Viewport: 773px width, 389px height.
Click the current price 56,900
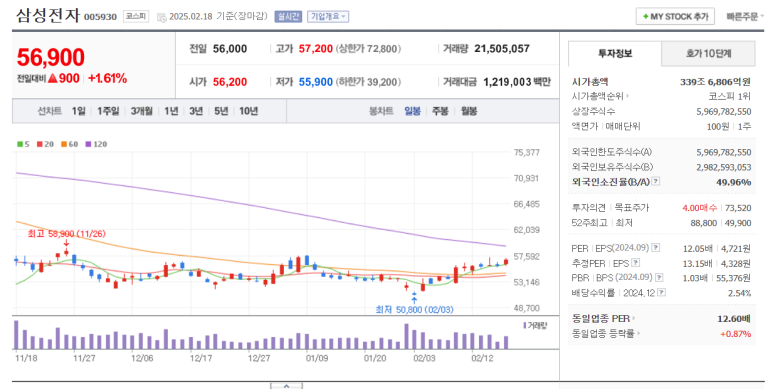(x=51, y=57)
